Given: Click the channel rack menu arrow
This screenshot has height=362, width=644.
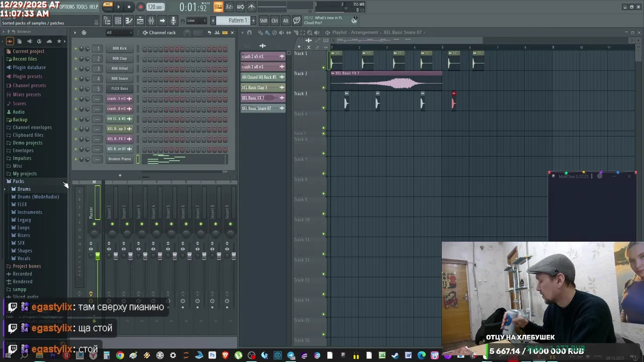Looking at the screenshot, I should 75,33.
